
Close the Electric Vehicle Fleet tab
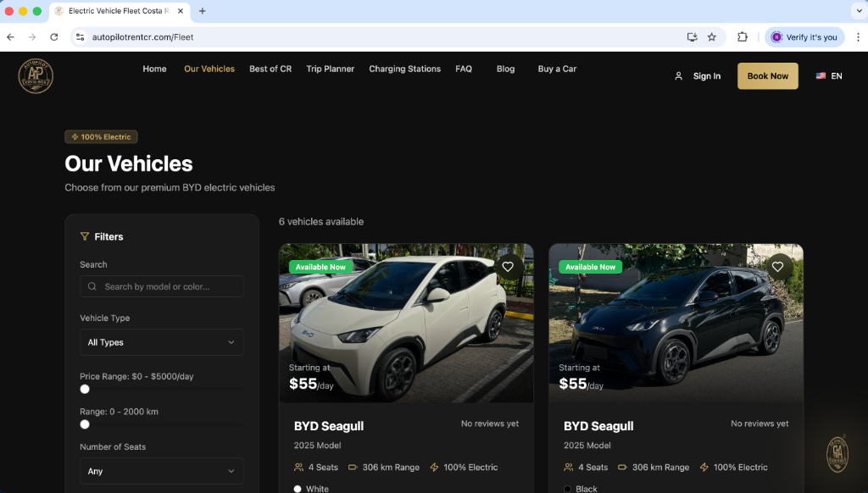[x=181, y=11]
